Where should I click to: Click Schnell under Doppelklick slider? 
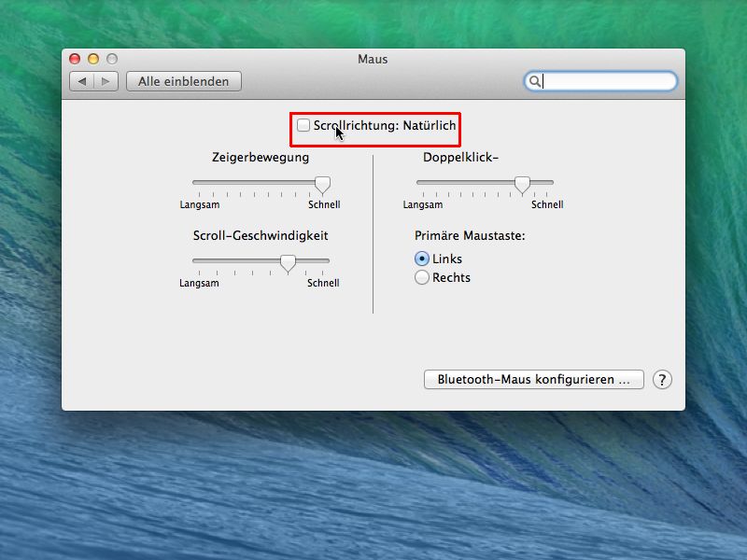point(547,204)
